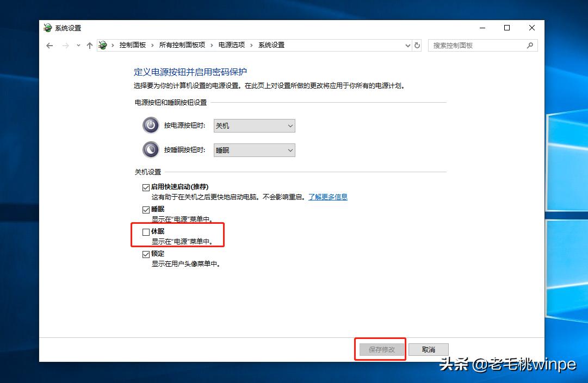Screen dimensions: 588x383
Task: Enable the 休眠 checkbox
Action: [146, 231]
